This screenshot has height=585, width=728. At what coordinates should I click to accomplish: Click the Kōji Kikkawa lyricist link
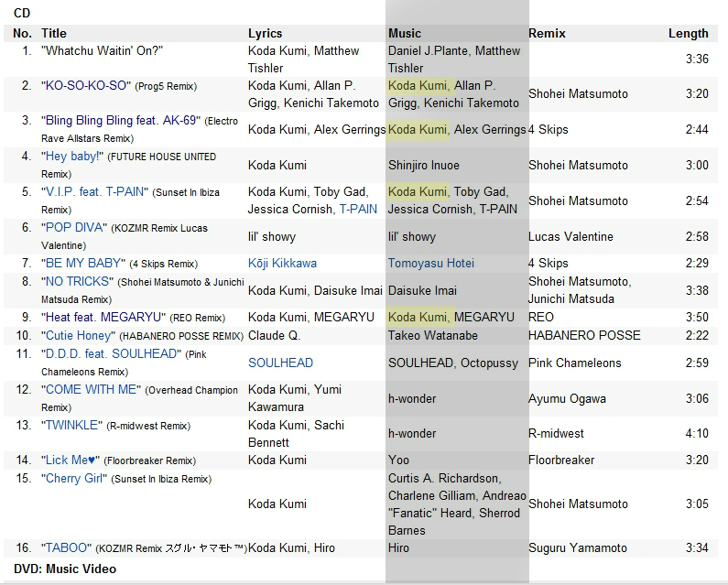(x=282, y=263)
